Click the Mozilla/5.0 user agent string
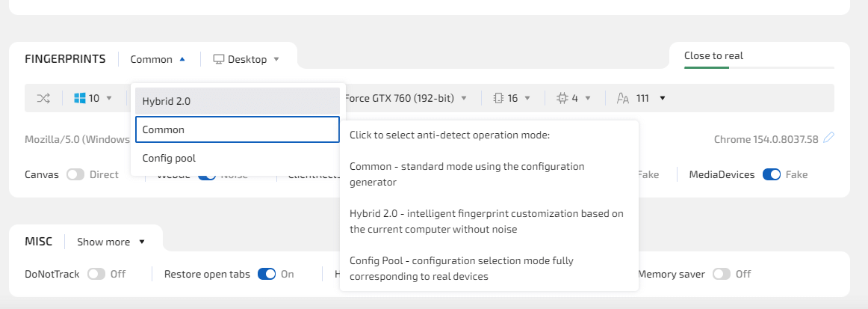Viewport: 868px width, 309px height. coord(77,139)
